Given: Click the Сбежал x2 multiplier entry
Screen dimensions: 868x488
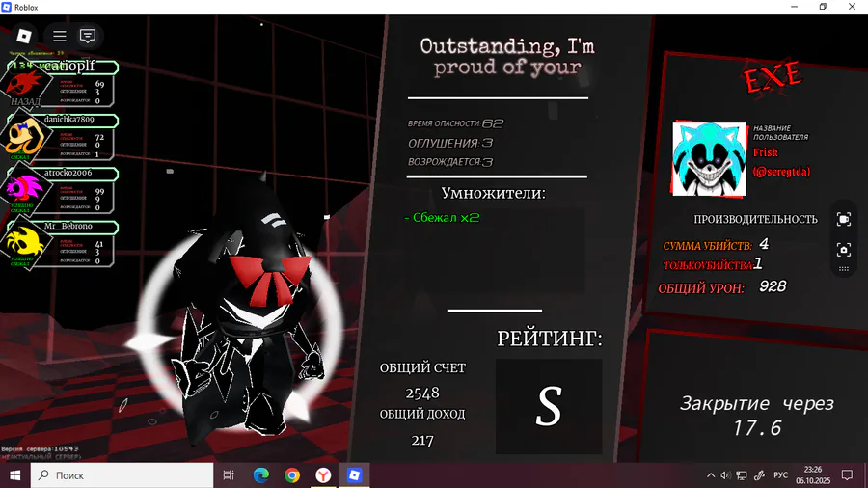Looking at the screenshot, I should [442, 217].
